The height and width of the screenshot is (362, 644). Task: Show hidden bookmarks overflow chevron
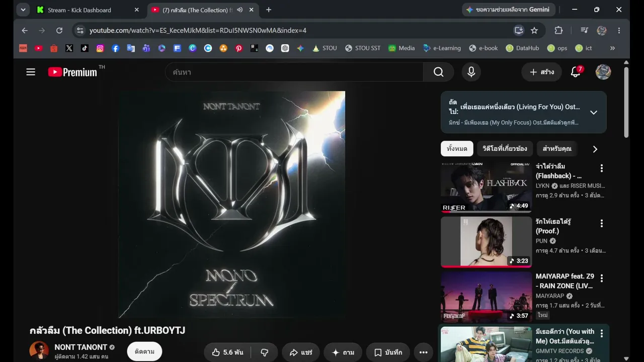[x=612, y=48]
